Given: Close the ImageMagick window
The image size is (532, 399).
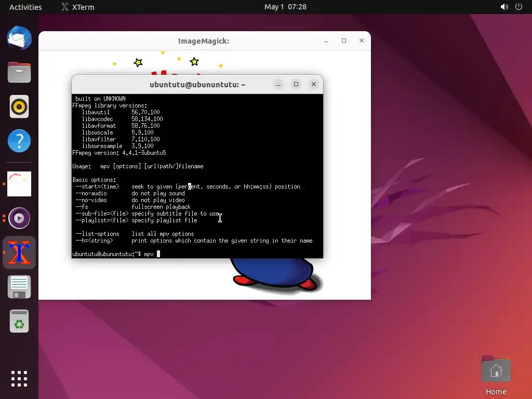Looking at the screenshot, I should 362,41.
